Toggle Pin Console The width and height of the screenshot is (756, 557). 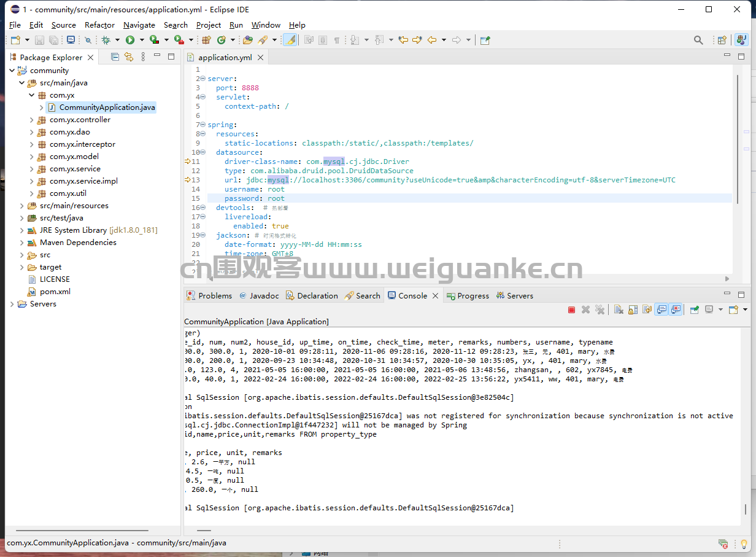(694, 310)
